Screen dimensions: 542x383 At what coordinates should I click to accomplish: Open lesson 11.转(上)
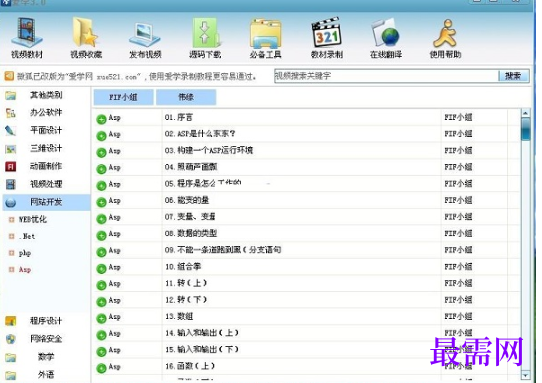(186, 283)
